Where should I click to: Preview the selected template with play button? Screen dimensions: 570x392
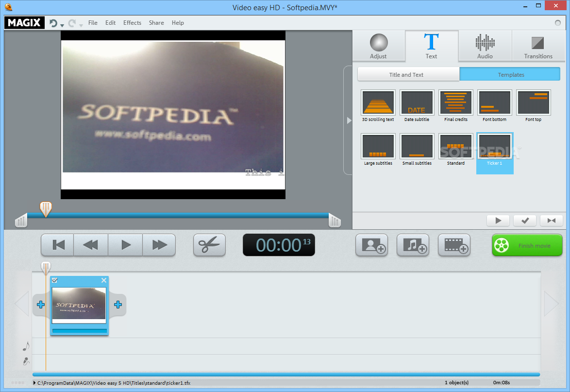coord(498,221)
